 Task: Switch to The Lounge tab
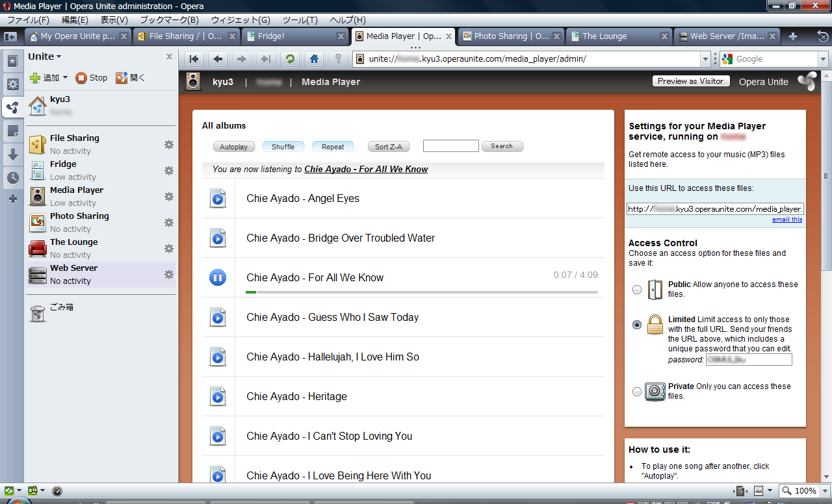tap(619, 36)
